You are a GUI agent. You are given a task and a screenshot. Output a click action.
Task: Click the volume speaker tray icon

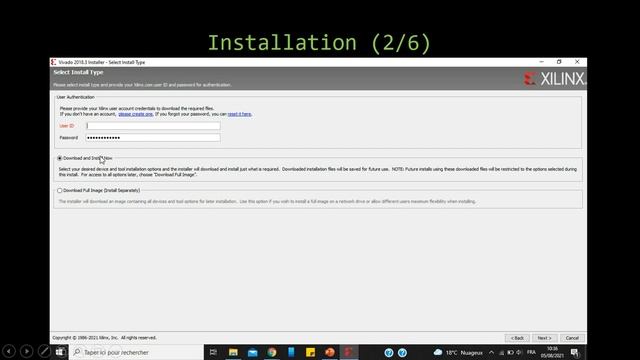(519, 352)
